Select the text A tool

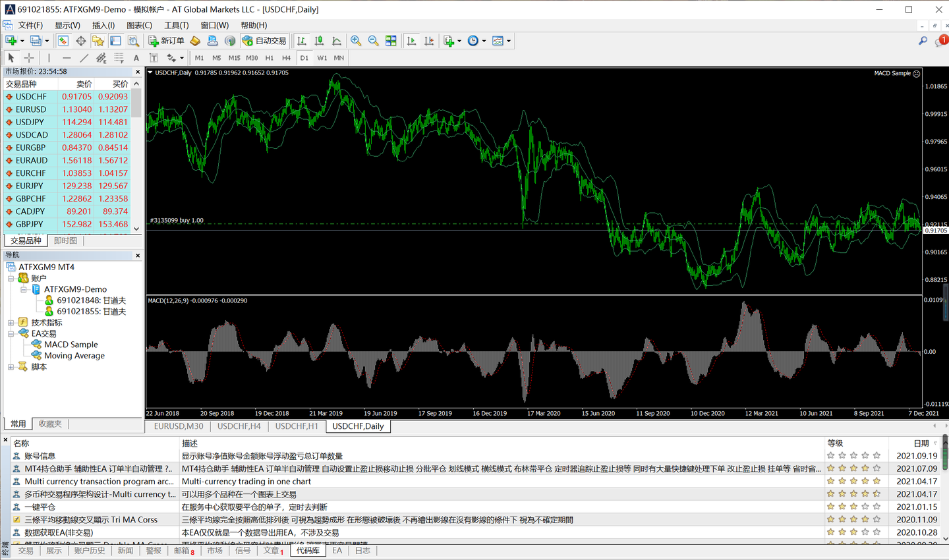(136, 58)
